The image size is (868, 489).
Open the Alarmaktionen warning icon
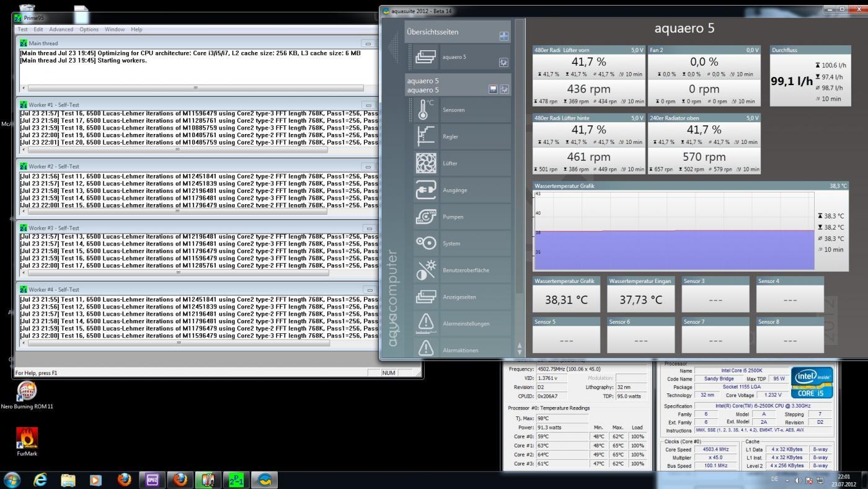pos(425,349)
